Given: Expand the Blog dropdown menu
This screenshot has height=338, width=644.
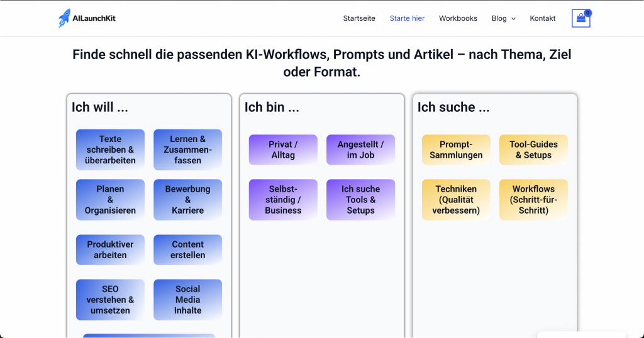Looking at the screenshot, I should coord(503,18).
